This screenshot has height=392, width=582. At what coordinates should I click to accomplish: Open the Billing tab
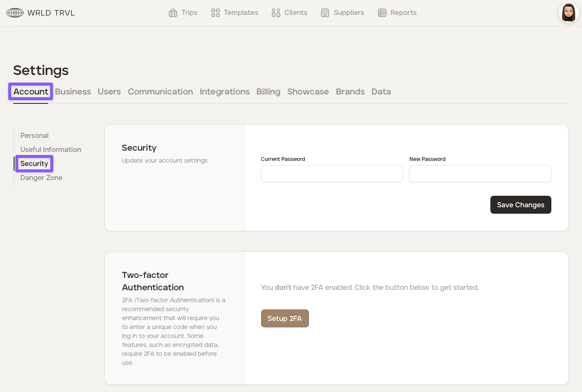coord(268,92)
